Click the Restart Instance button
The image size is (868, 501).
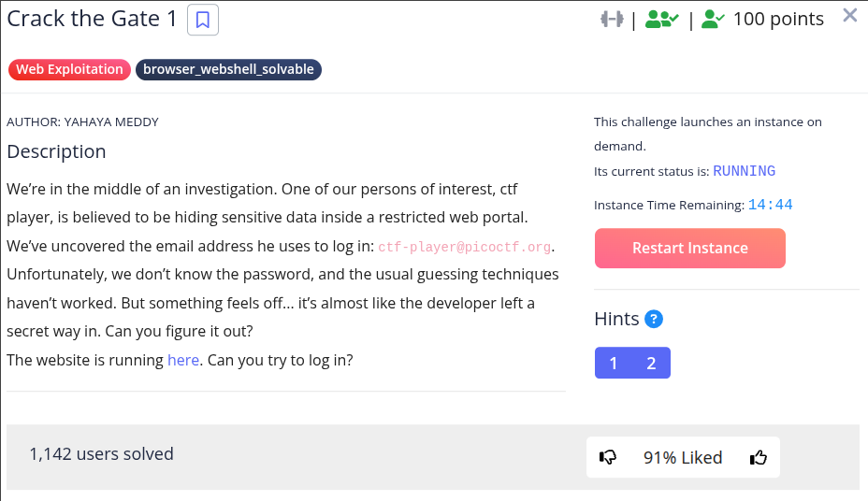(690, 248)
